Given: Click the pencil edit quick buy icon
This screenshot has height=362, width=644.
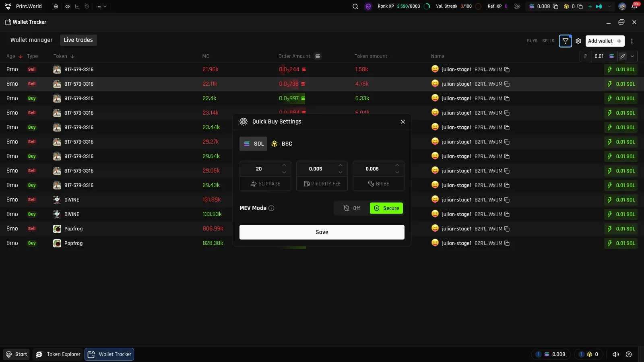Looking at the screenshot, I should tap(623, 56).
